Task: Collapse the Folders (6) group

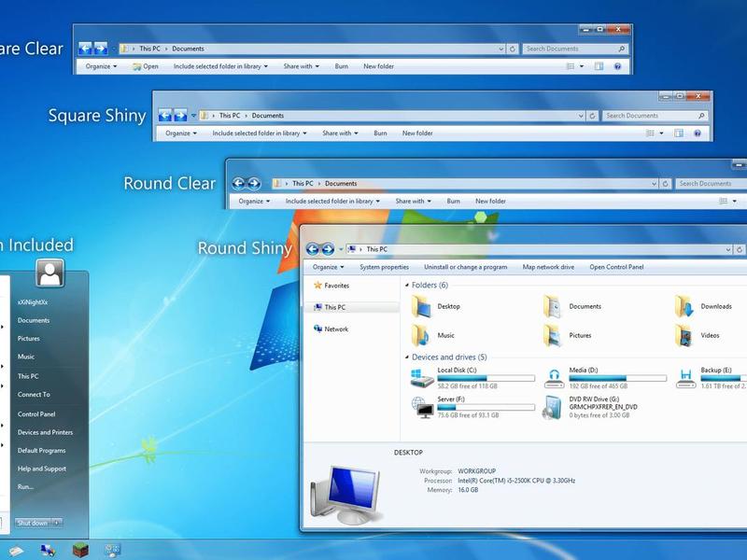Action: coord(407,286)
